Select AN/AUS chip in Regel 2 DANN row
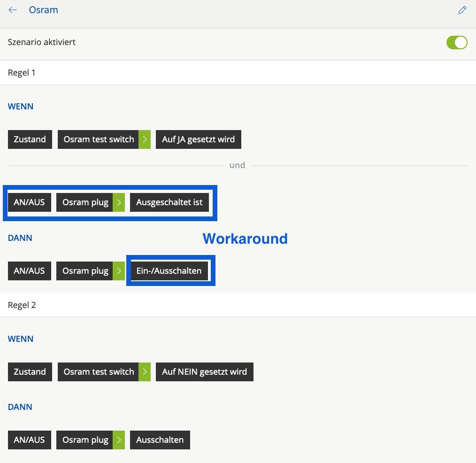This screenshot has height=463, width=476. tap(30, 440)
